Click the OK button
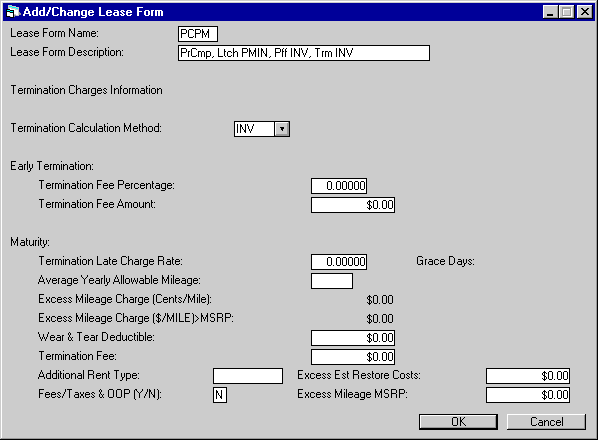 click(x=458, y=422)
